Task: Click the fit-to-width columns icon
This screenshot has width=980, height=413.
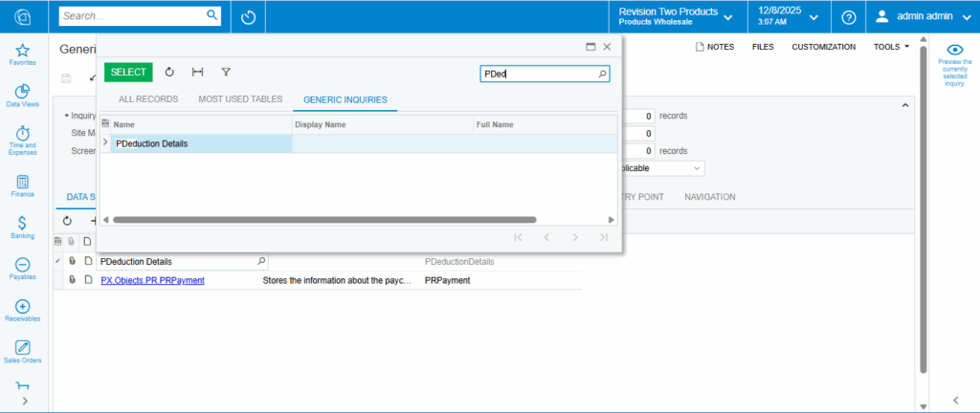Action: tap(197, 72)
